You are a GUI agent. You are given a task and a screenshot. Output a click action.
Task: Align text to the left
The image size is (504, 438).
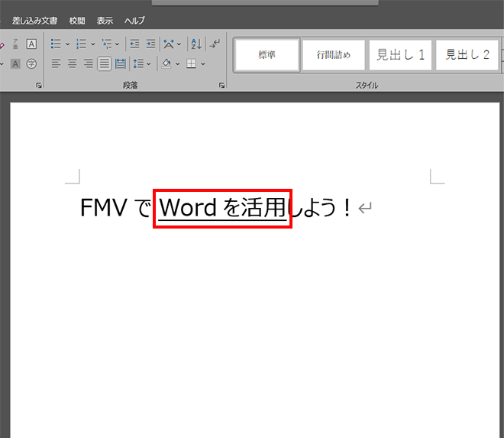[x=56, y=63]
